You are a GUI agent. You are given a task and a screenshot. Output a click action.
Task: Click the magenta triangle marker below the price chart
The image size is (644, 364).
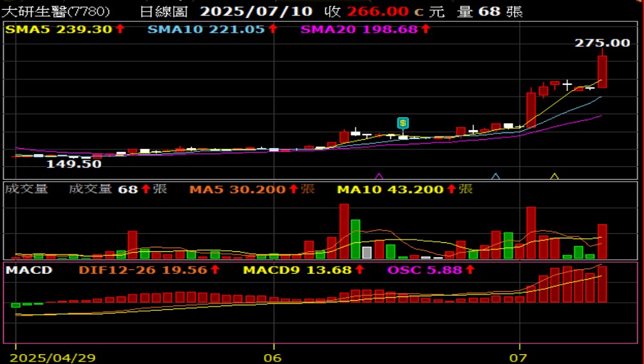tap(379, 176)
